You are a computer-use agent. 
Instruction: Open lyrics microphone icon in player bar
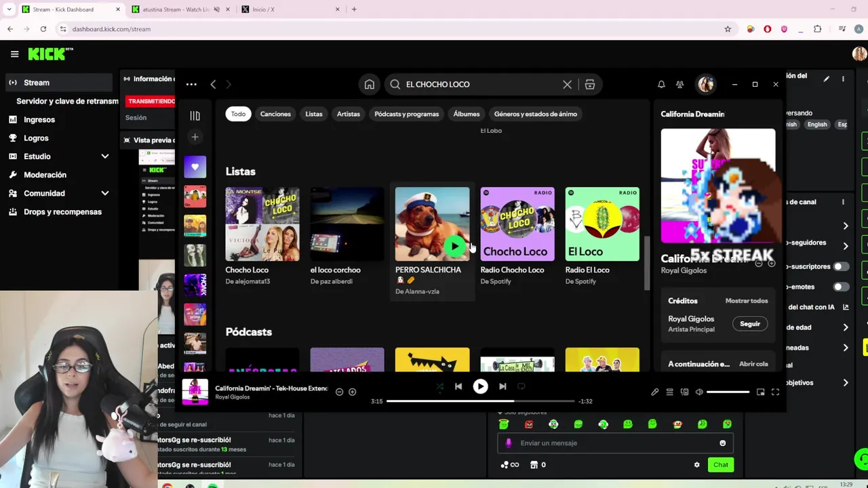(x=654, y=392)
